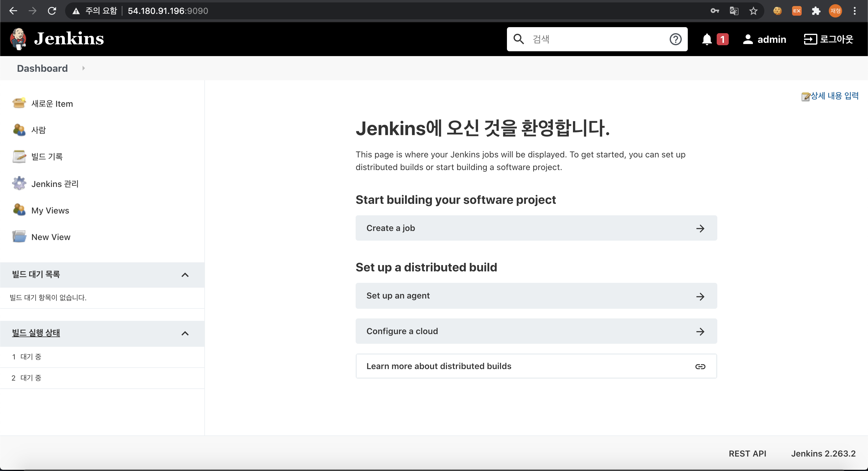Open 사람 in the sidebar menu

(38, 130)
